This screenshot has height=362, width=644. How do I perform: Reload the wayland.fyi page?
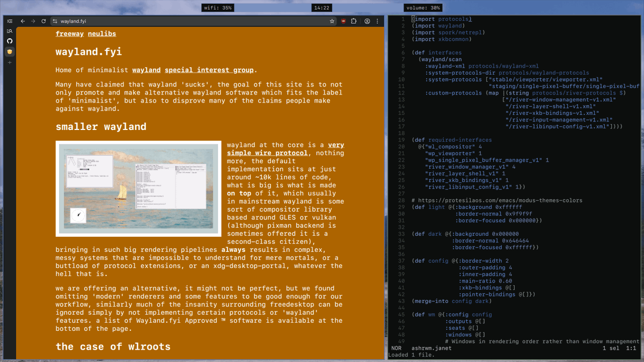pyautogui.click(x=44, y=21)
